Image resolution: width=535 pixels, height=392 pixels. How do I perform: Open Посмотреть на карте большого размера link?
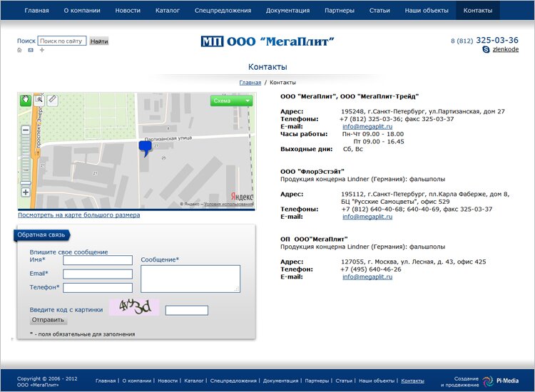tap(78, 215)
